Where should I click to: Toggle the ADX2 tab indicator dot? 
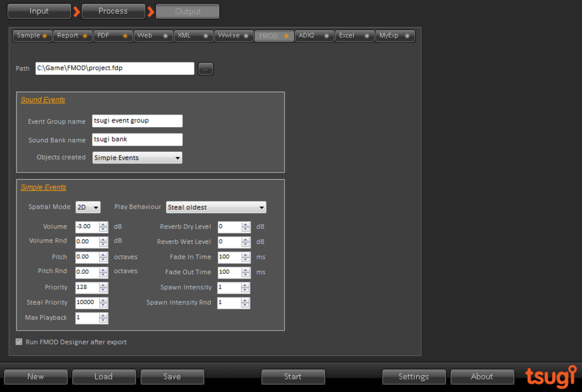327,36
